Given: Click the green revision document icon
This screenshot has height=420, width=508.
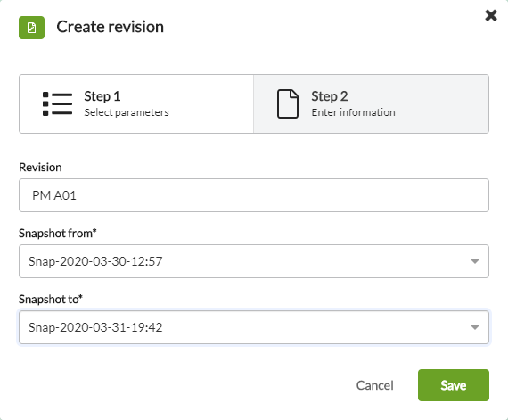Looking at the screenshot, I should [31, 28].
